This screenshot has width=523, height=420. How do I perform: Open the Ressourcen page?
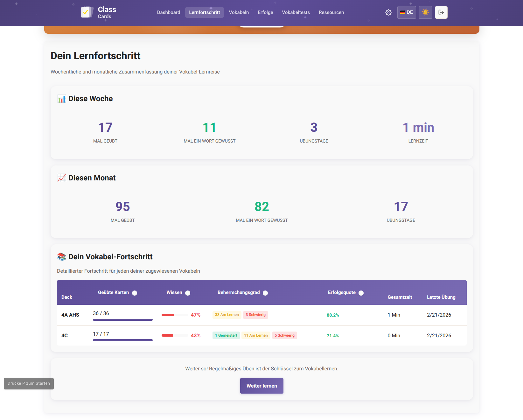tap(331, 12)
